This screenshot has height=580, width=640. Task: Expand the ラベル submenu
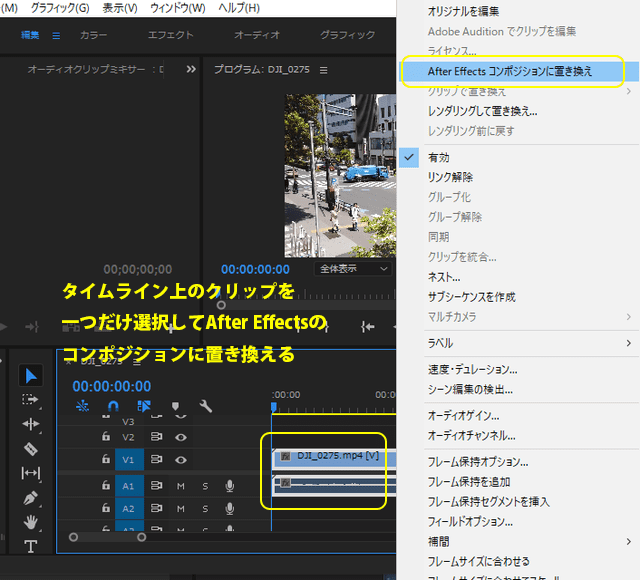(x=518, y=343)
